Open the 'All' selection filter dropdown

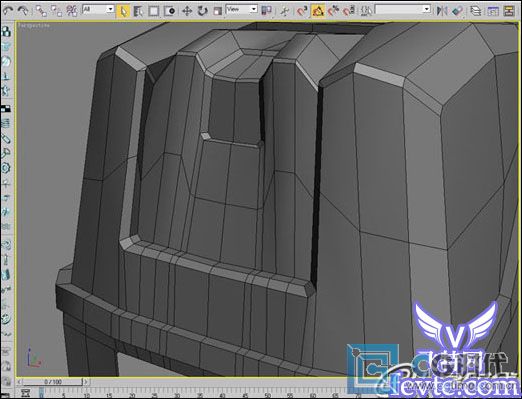(x=98, y=9)
